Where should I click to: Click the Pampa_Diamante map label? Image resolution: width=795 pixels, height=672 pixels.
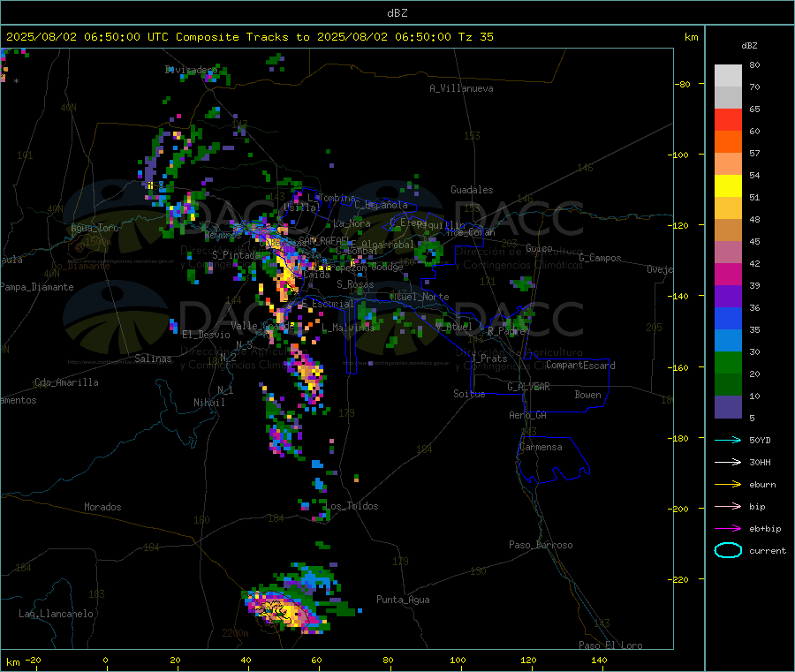[37, 287]
